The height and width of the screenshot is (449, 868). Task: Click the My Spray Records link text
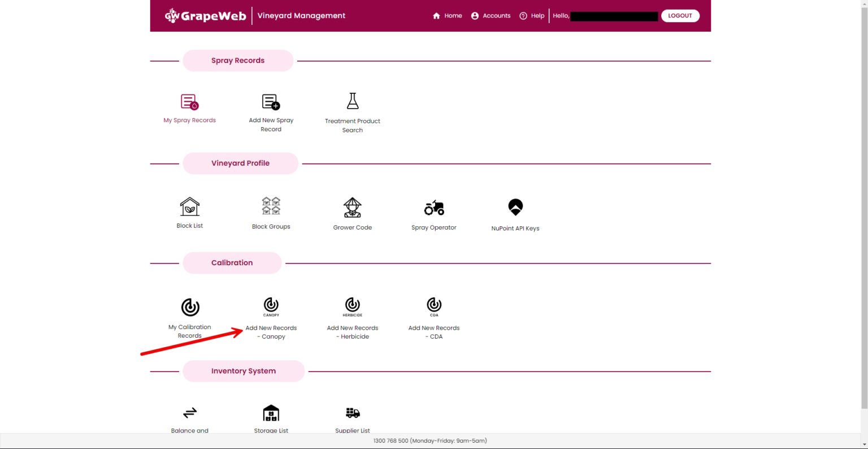pyautogui.click(x=190, y=120)
